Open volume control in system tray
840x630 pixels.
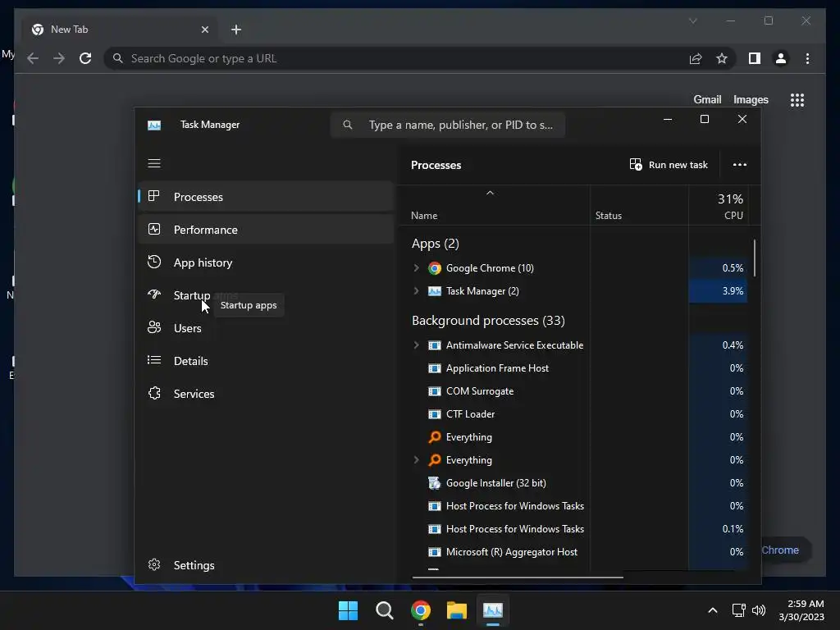coord(759,610)
